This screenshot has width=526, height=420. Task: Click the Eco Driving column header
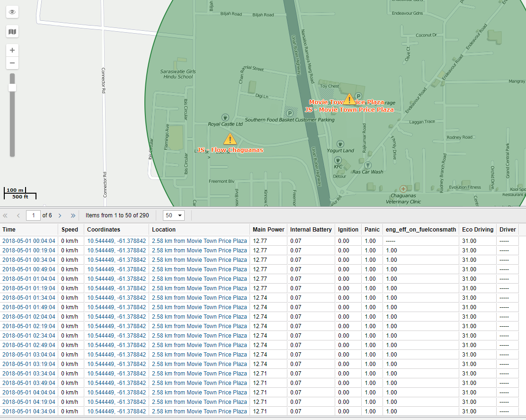478,230
